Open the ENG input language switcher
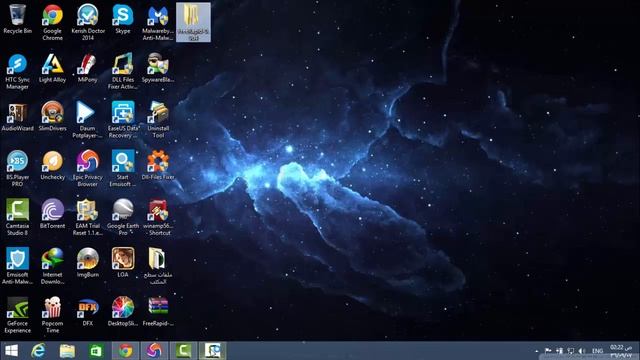 click(598, 351)
